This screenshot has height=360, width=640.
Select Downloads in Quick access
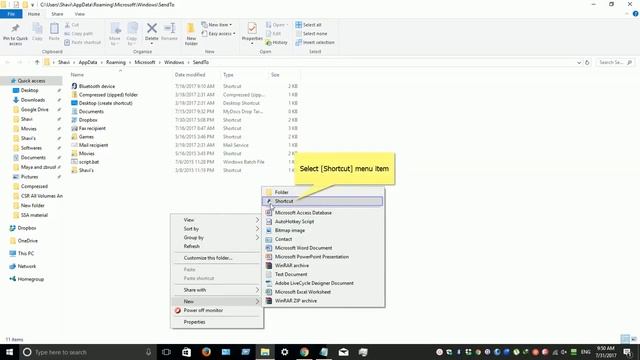33,100
